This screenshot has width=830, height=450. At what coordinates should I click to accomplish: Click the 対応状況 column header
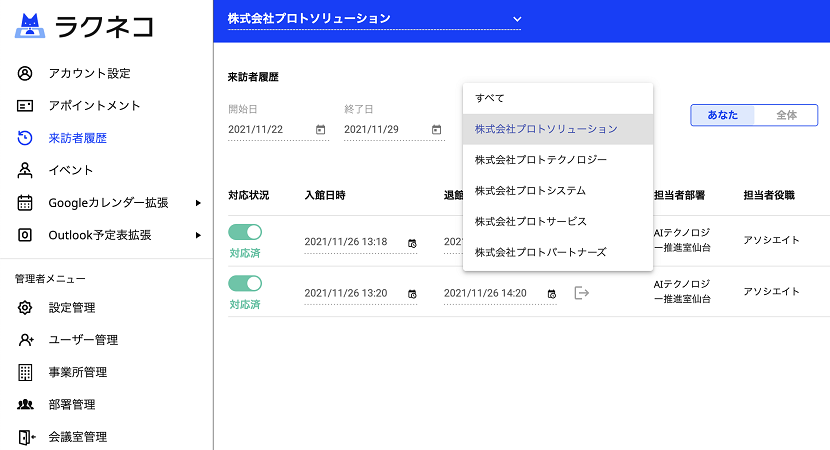coord(249,195)
